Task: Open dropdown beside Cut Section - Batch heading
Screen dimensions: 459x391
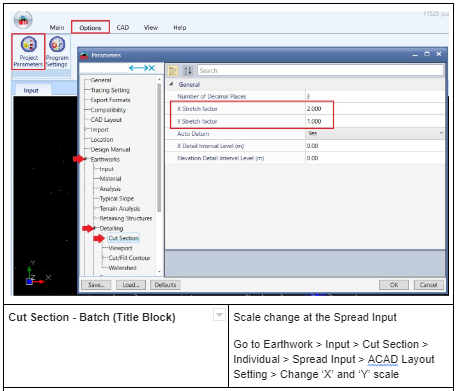Action: click(219, 315)
